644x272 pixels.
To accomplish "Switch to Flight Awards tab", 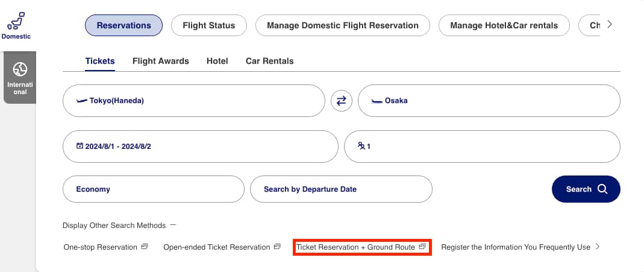I will (160, 61).
